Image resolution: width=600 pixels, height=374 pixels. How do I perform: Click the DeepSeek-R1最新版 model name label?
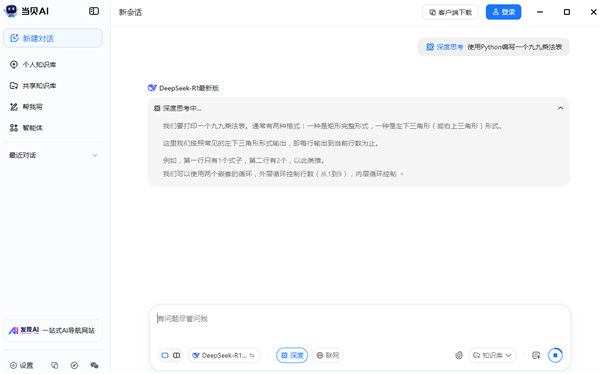point(189,88)
